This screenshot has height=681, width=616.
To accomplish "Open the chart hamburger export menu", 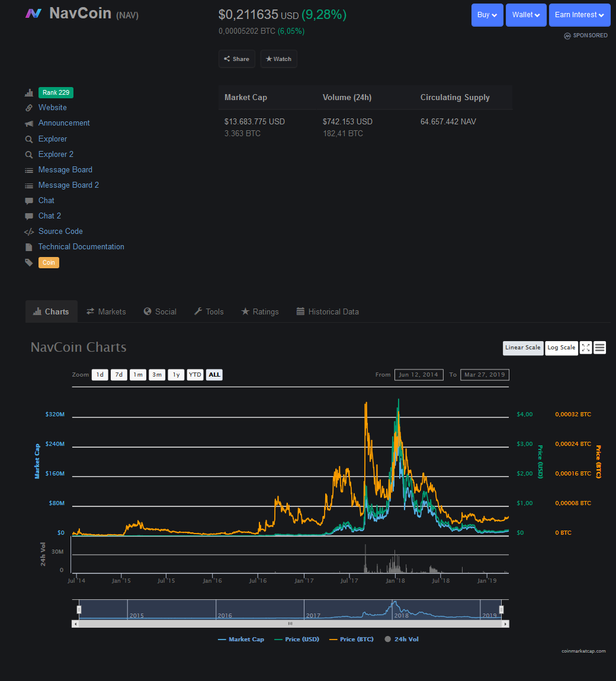I will tap(599, 348).
